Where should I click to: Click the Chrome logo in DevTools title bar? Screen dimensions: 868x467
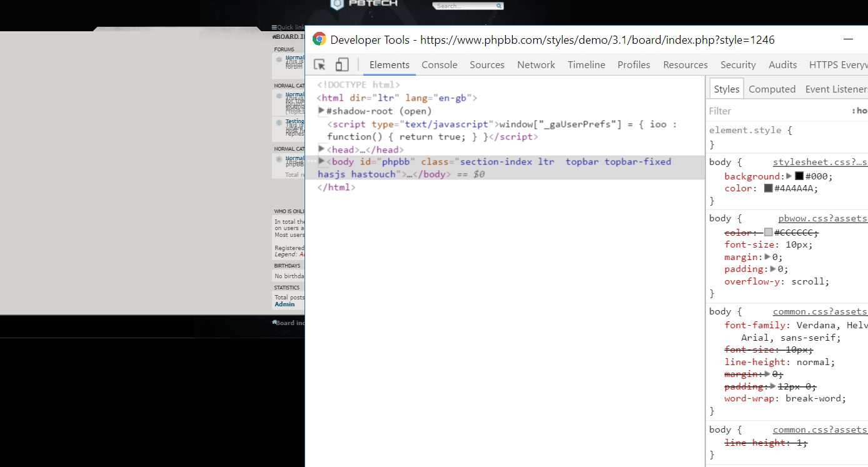coord(319,39)
